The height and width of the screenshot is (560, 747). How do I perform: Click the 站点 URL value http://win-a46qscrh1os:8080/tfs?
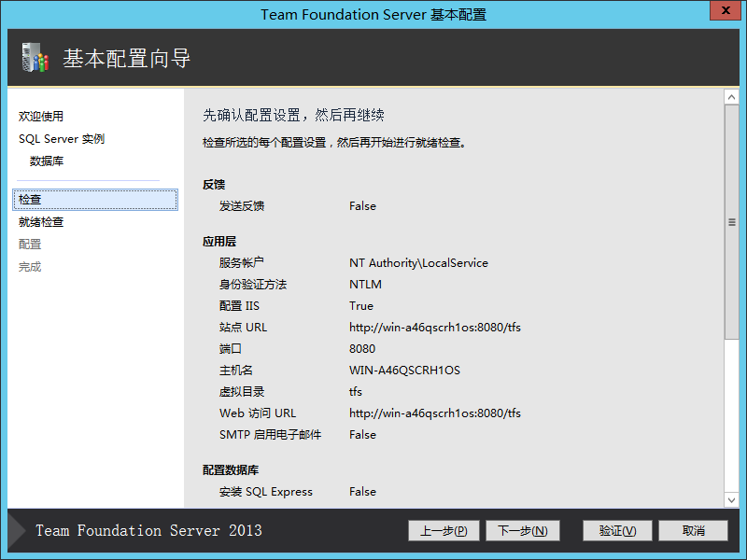(x=435, y=328)
